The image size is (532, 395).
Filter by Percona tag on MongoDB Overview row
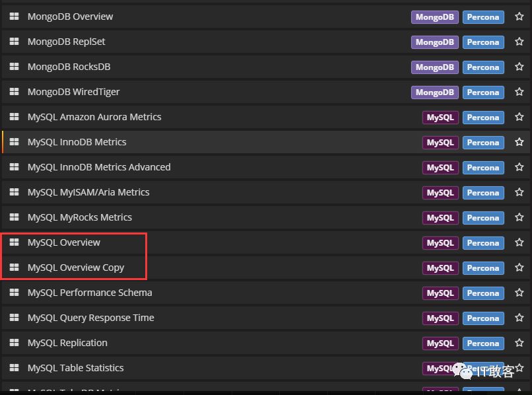(483, 17)
